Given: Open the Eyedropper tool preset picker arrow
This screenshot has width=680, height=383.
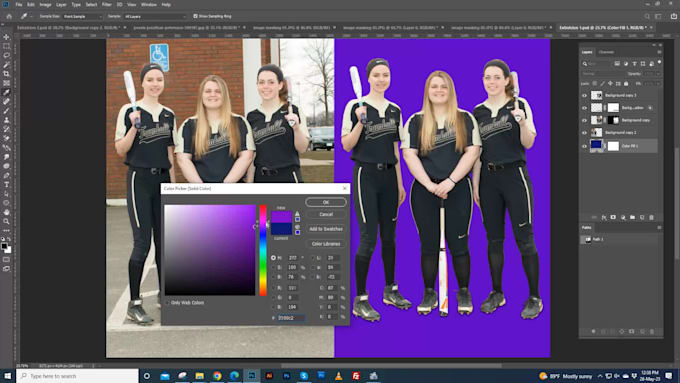Looking at the screenshot, I should pyautogui.click(x=32, y=16).
